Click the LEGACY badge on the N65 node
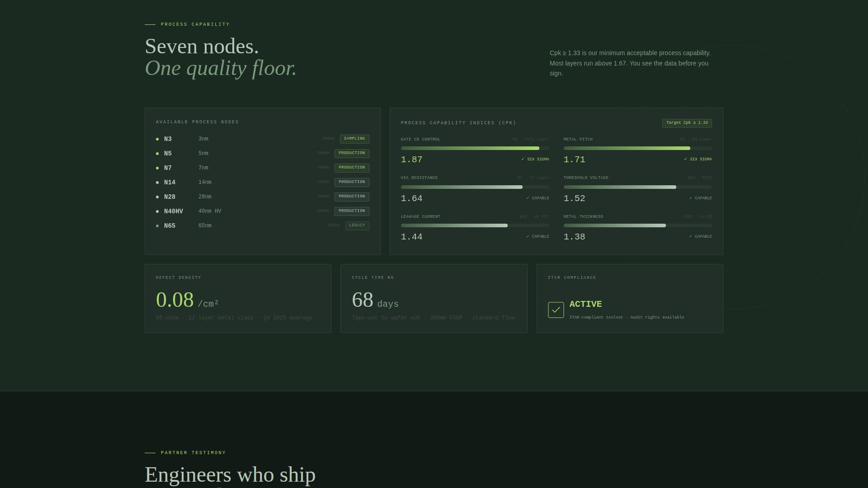868x488 pixels. tap(357, 225)
